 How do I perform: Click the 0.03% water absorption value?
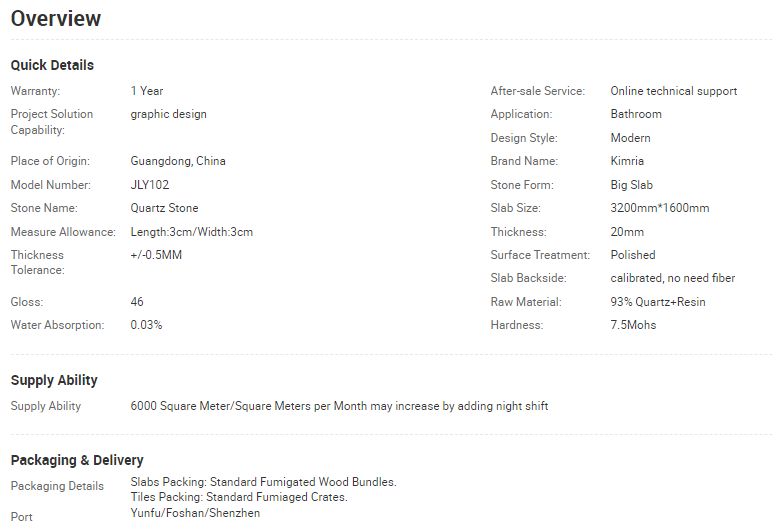click(146, 325)
